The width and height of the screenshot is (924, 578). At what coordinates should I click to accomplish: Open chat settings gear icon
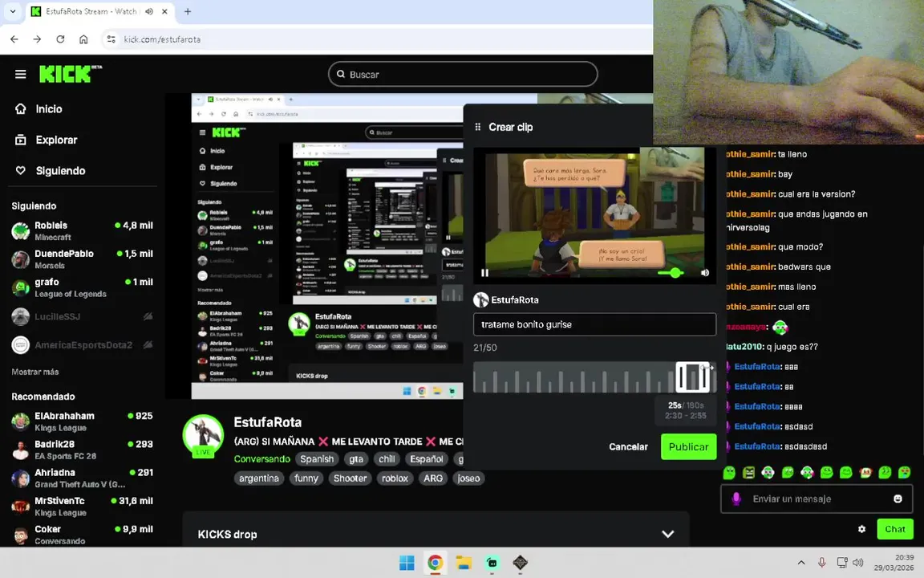pyautogui.click(x=861, y=529)
